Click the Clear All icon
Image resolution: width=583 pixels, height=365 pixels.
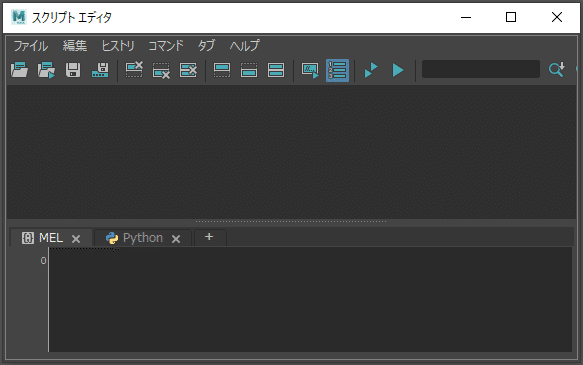click(x=188, y=70)
